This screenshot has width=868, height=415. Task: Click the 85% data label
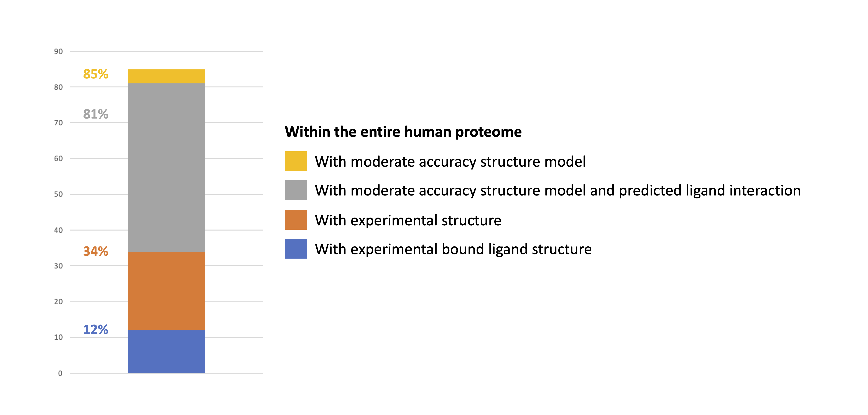(96, 74)
